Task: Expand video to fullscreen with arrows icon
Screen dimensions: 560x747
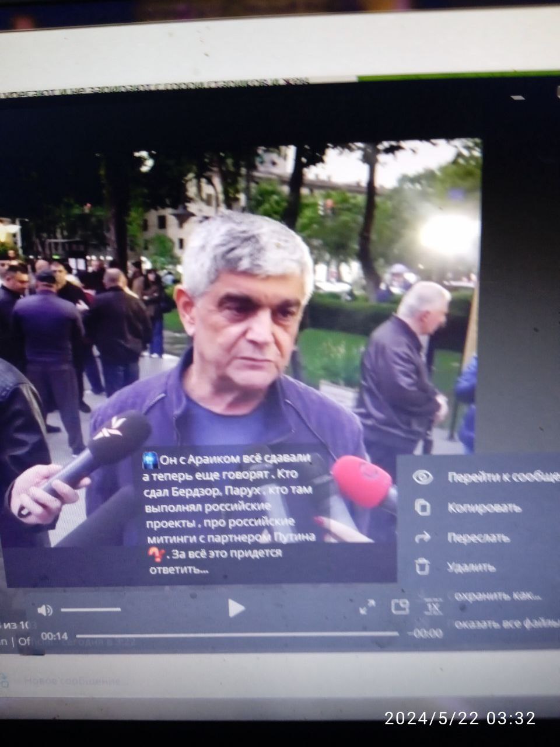Action: pos(367,607)
